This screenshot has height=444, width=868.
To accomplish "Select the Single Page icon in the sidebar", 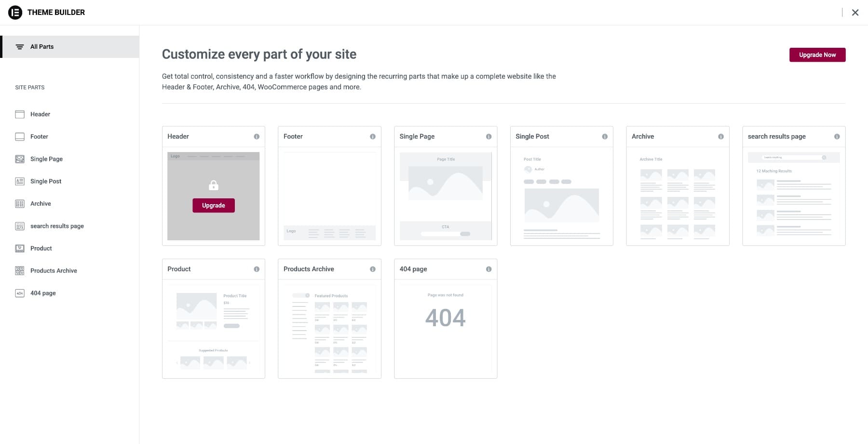I will [x=20, y=159].
